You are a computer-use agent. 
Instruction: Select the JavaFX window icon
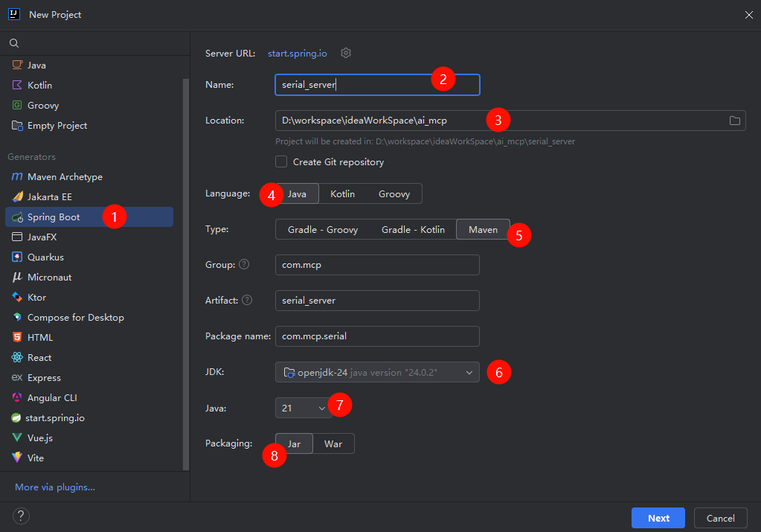pos(17,237)
